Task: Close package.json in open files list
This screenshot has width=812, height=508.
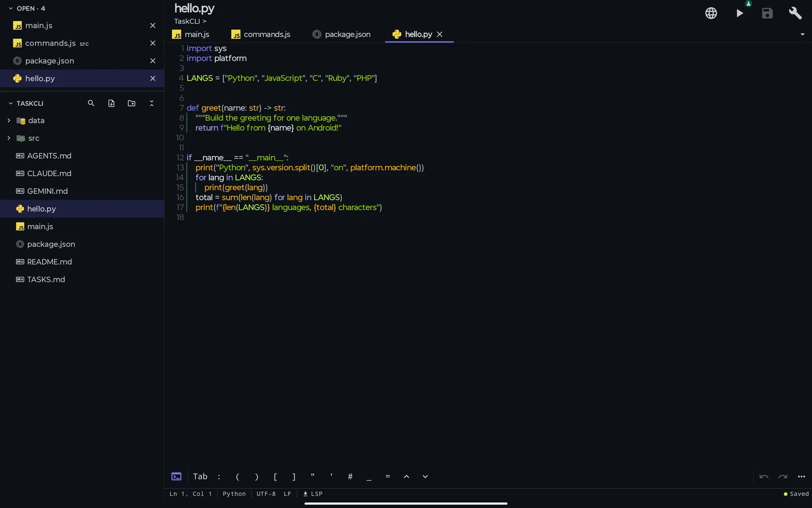Action: (153, 61)
